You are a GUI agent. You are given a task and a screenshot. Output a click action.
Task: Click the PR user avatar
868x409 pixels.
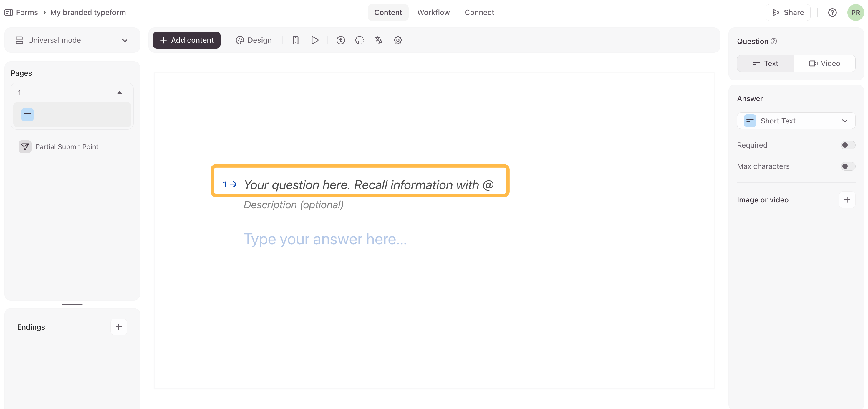click(855, 12)
